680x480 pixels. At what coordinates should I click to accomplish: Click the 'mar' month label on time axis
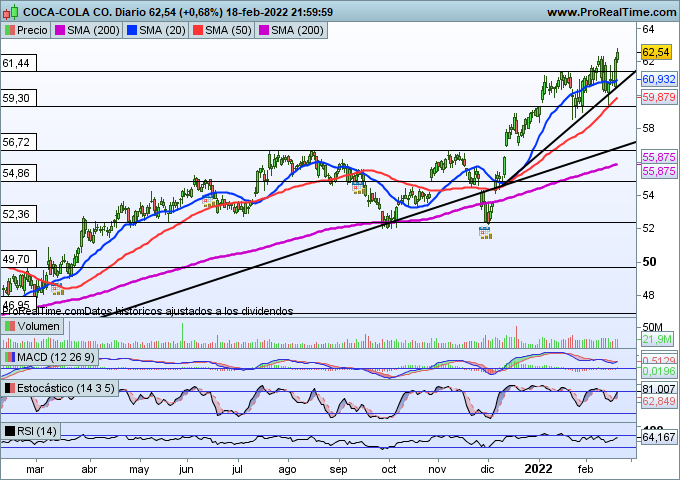coord(35,470)
